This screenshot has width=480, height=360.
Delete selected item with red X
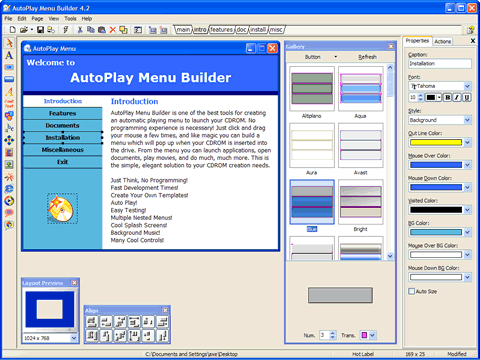coord(113,30)
